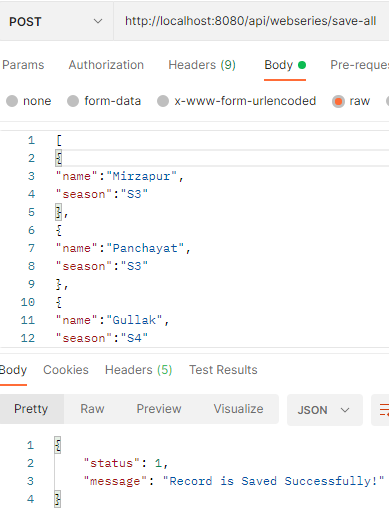
Task: Open the Visualize response view
Action: [x=239, y=409]
